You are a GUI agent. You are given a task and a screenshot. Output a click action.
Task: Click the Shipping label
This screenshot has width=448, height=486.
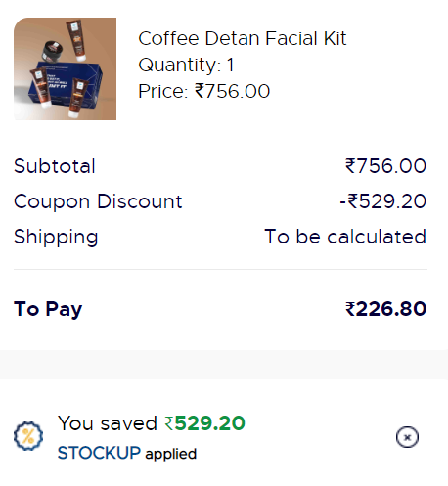[56, 237]
